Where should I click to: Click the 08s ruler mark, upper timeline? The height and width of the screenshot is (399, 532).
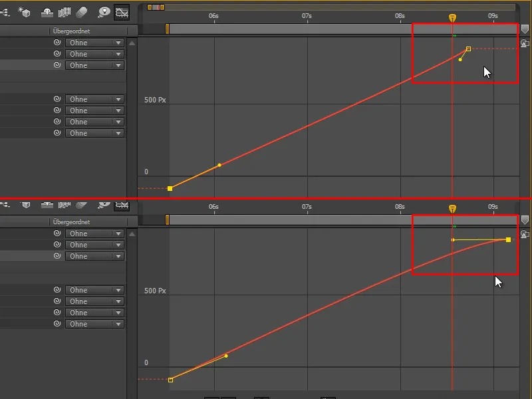pyautogui.click(x=400, y=15)
